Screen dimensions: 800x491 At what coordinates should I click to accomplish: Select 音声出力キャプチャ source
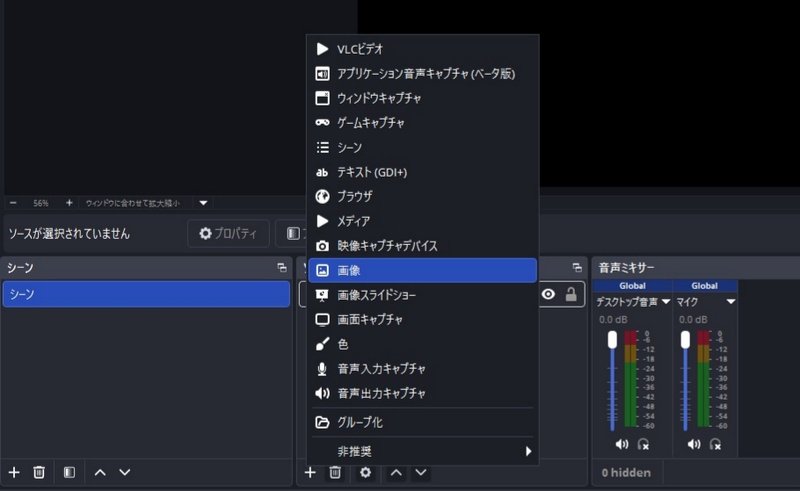[x=422, y=393]
